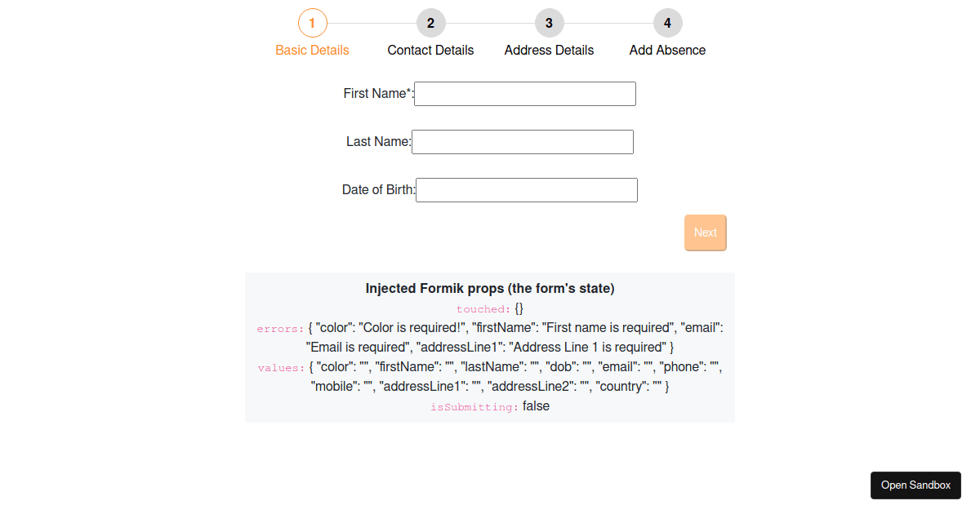Open the sandbox via Open Sandbox button
The image size is (980, 514).
(x=915, y=485)
